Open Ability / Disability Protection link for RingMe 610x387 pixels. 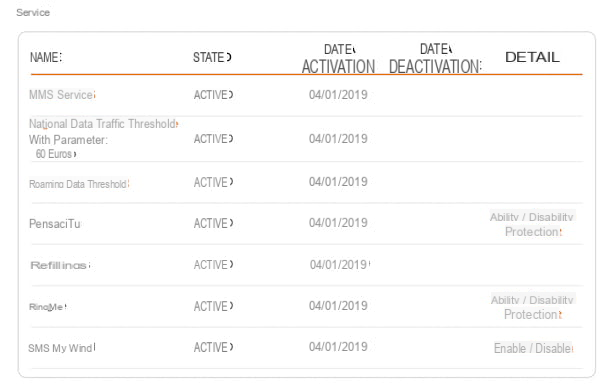pyautogui.click(x=533, y=307)
